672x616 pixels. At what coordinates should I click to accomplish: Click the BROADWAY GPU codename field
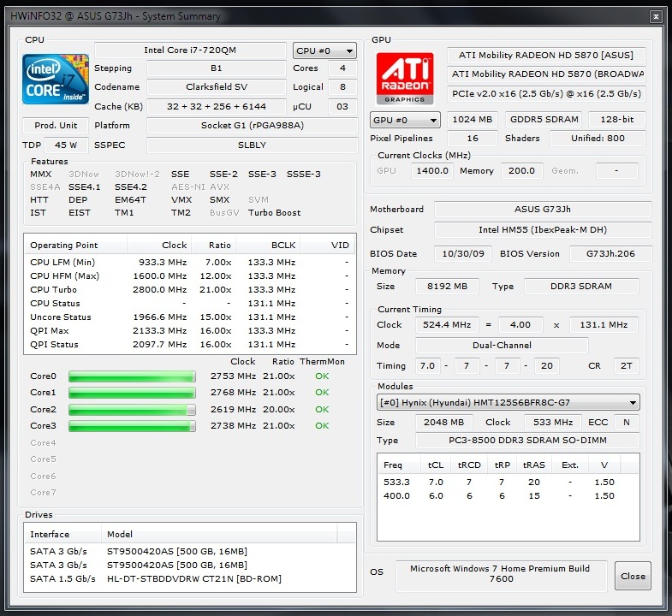546,74
